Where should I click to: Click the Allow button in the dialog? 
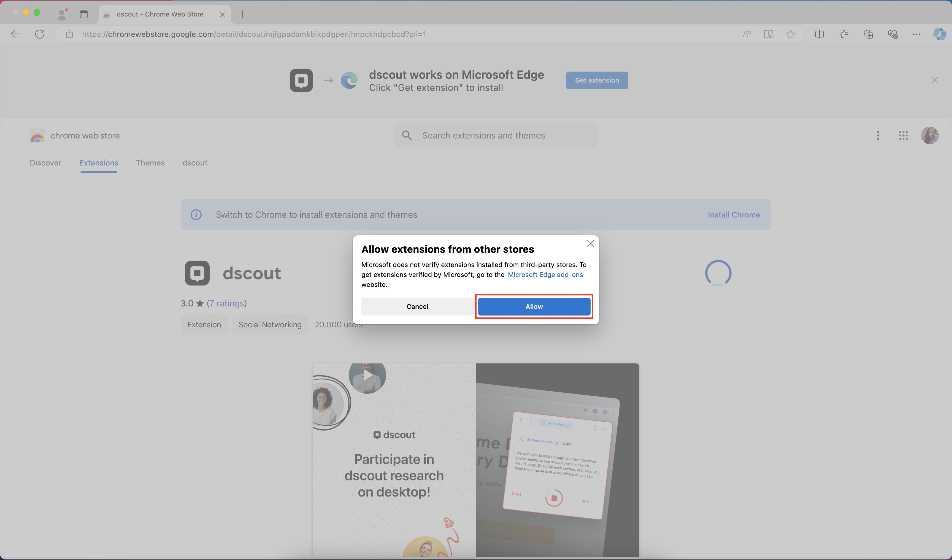click(534, 306)
